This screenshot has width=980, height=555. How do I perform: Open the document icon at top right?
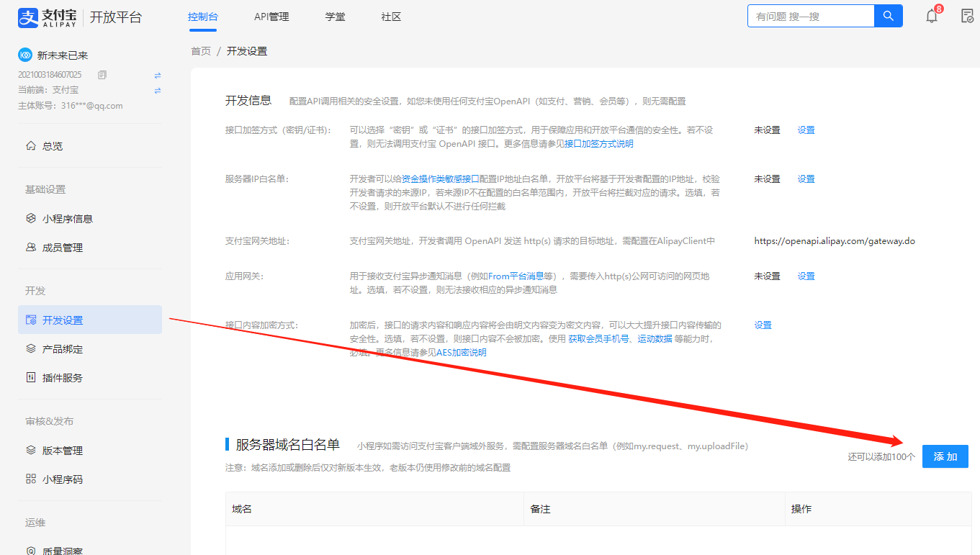pos(967,16)
